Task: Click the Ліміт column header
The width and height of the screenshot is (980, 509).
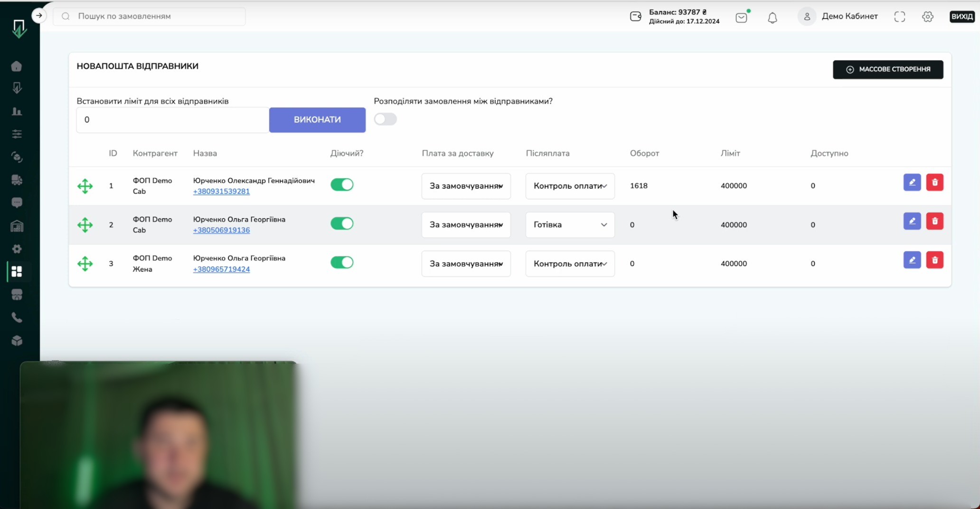Action: [730, 154]
